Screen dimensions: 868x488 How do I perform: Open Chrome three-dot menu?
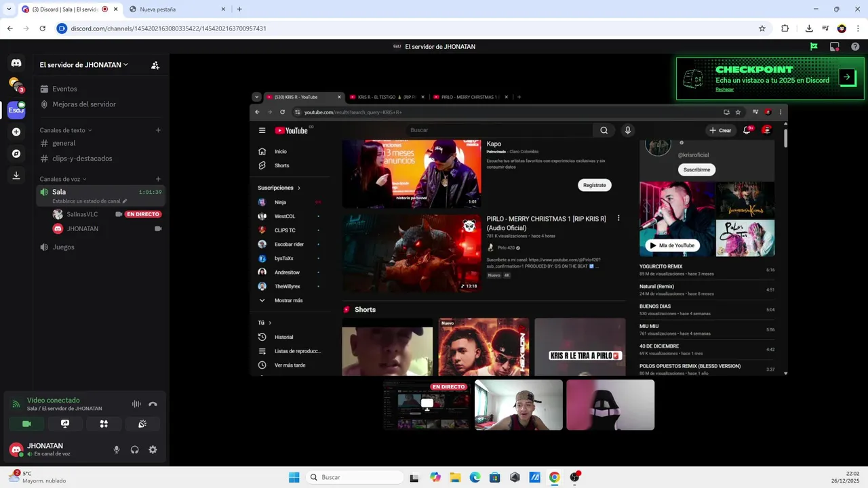[x=858, y=28]
